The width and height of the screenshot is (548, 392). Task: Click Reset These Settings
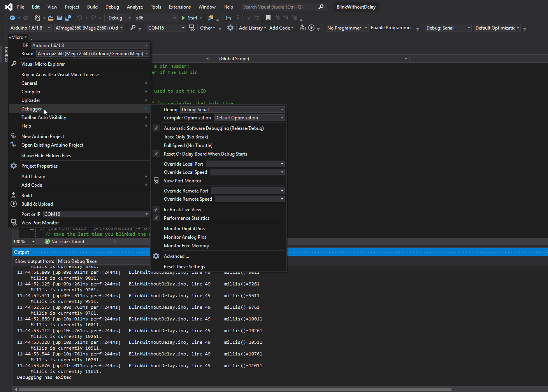pos(219,267)
